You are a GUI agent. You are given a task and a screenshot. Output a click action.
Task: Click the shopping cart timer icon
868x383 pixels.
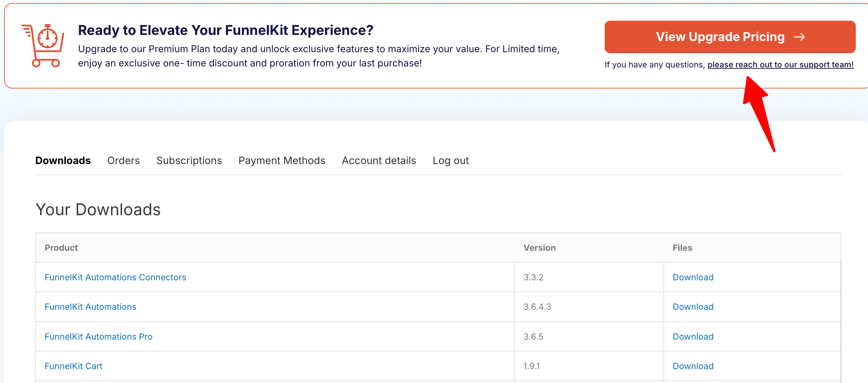[x=43, y=46]
